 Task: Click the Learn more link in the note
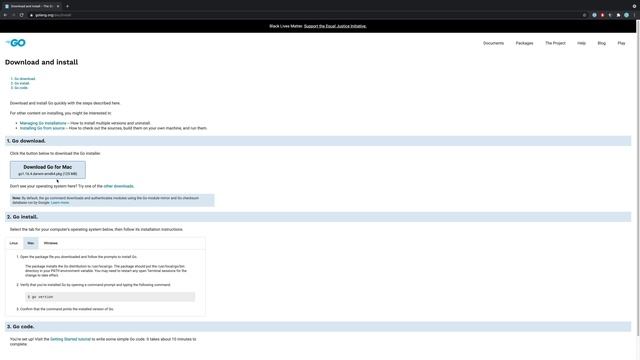tap(60, 203)
